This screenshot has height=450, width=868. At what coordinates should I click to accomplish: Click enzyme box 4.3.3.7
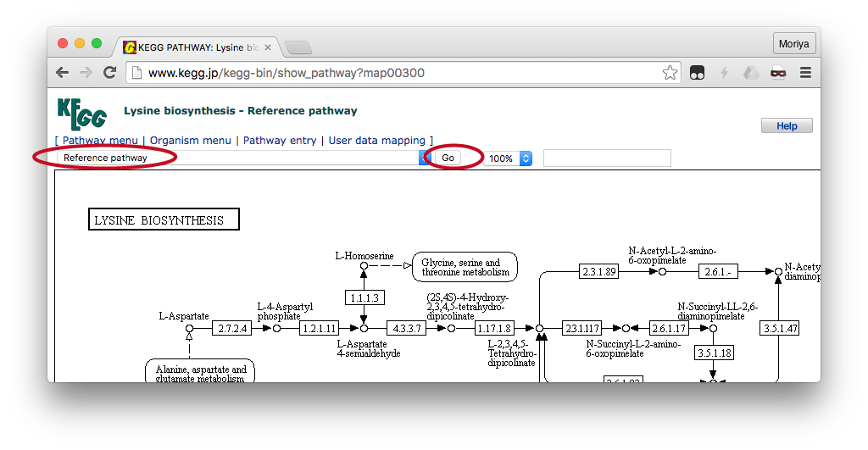click(x=406, y=328)
